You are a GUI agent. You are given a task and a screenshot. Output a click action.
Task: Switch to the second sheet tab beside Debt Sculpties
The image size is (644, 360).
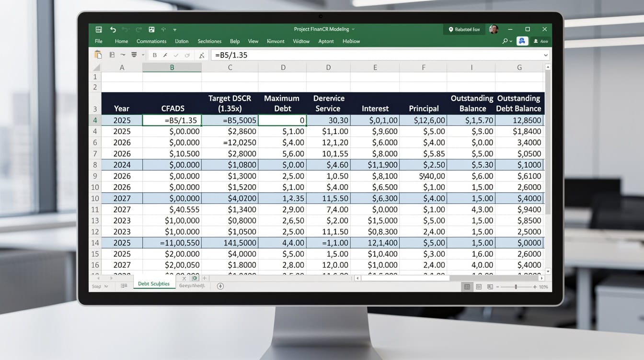(x=192, y=285)
